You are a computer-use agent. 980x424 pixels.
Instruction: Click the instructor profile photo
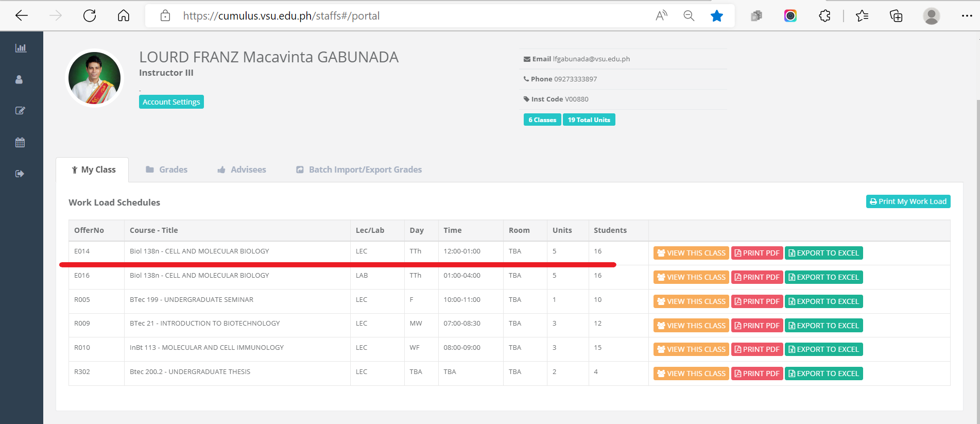tap(95, 78)
